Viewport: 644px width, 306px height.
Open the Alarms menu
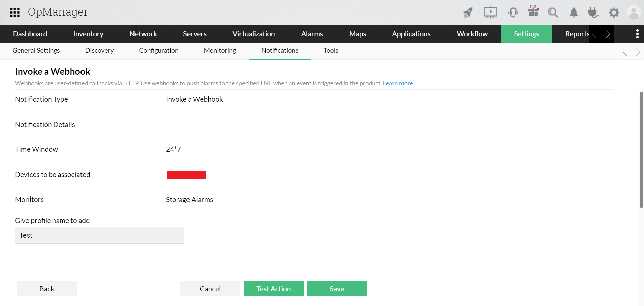click(x=312, y=34)
